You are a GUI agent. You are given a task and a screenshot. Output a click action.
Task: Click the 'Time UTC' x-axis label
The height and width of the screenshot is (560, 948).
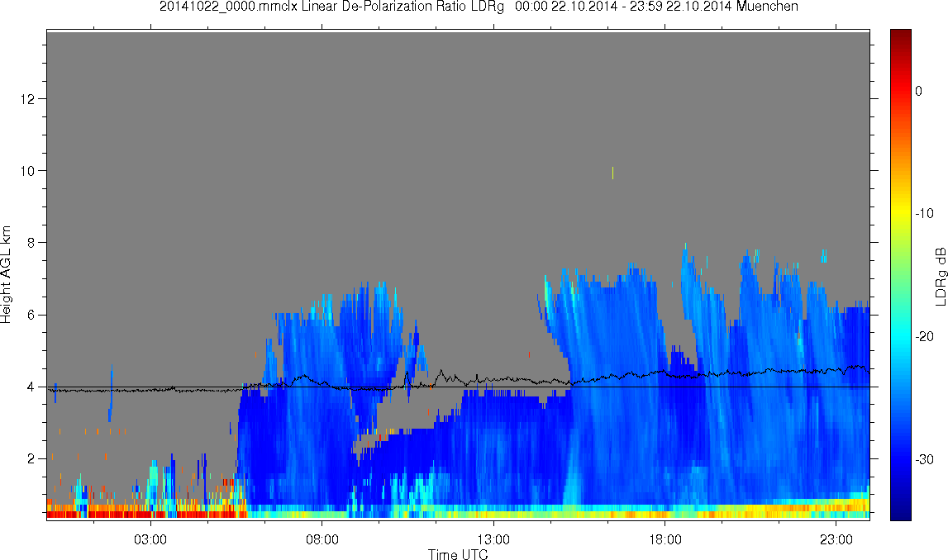coord(458,554)
